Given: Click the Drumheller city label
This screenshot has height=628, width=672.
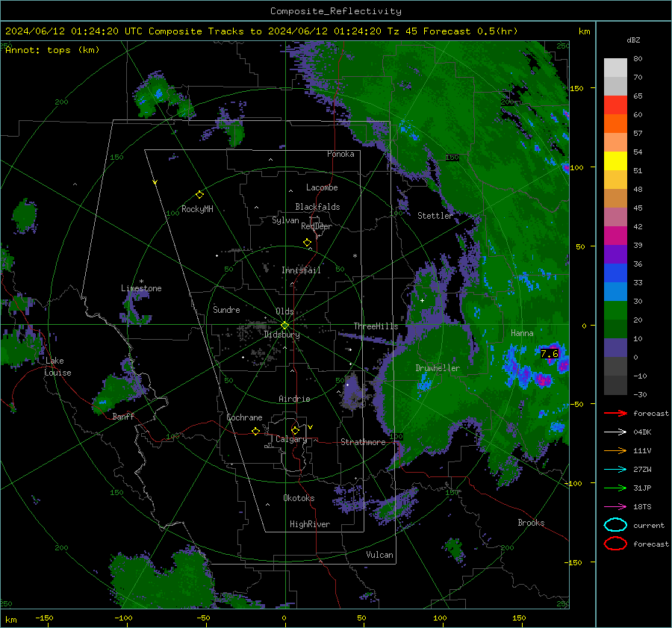Looking at the screenshot, I should 438,368.
